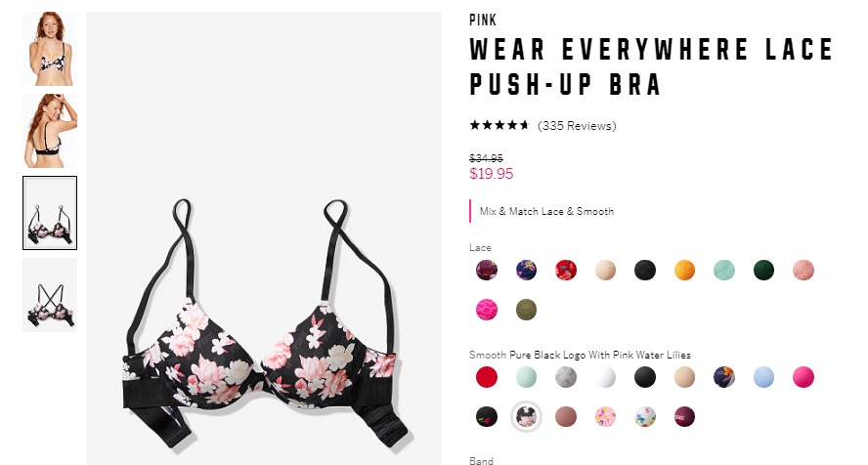Choose the mint green lace swatch
This screenshot has width=868, height=465.
click(x=724, y=271)
